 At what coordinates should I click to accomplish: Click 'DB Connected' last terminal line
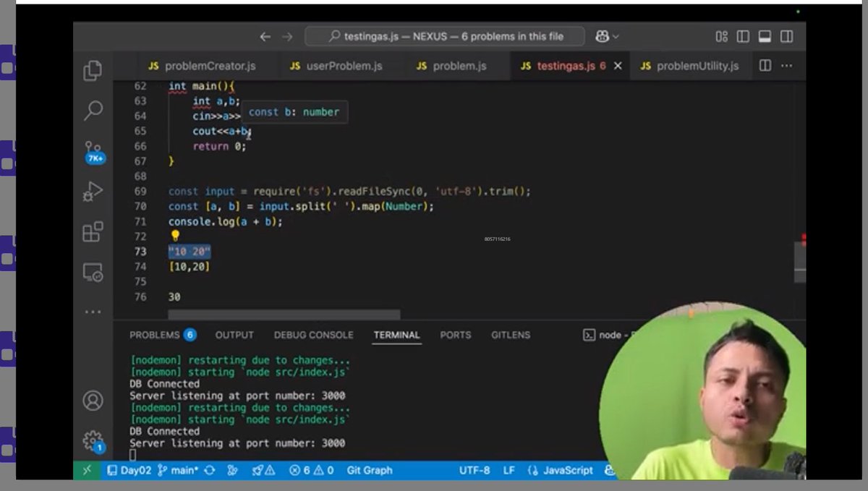click(x=164, y=431)
